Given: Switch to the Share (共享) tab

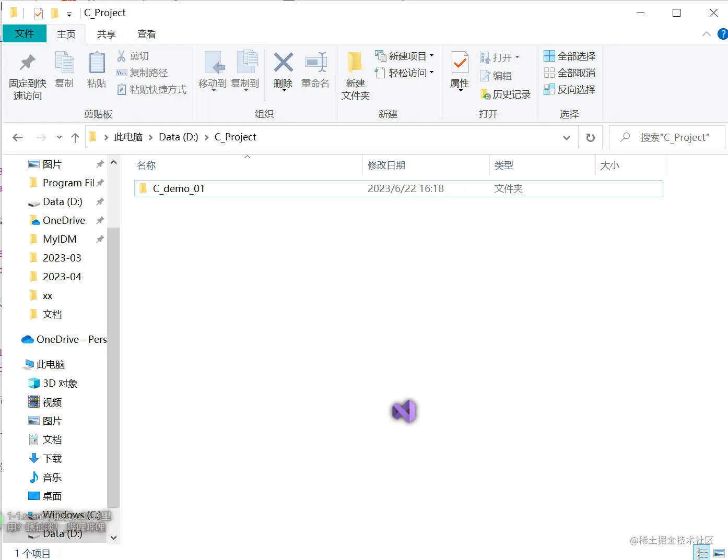Looking at the screenshot, I should tap(106, 34).
